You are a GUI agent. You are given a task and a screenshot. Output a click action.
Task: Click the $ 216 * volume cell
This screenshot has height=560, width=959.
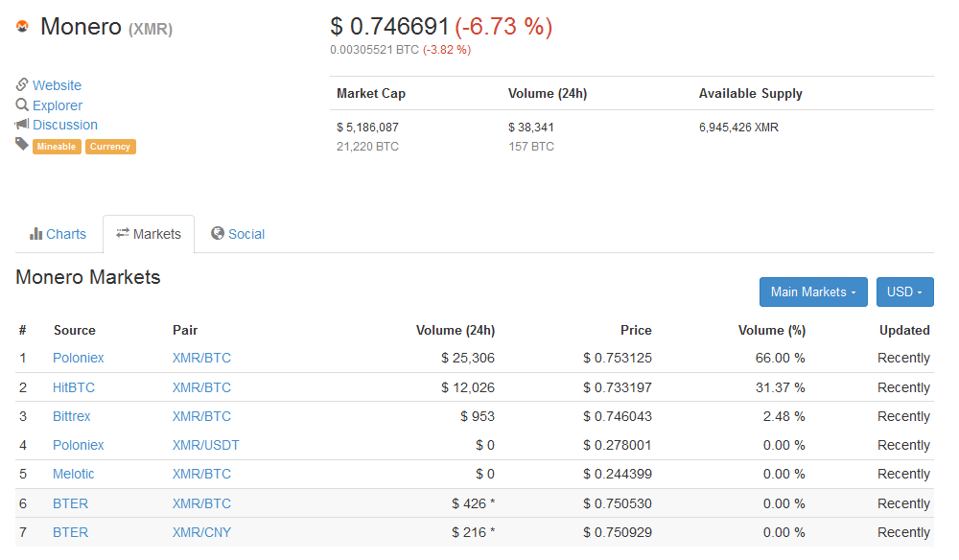coord(474,532)
